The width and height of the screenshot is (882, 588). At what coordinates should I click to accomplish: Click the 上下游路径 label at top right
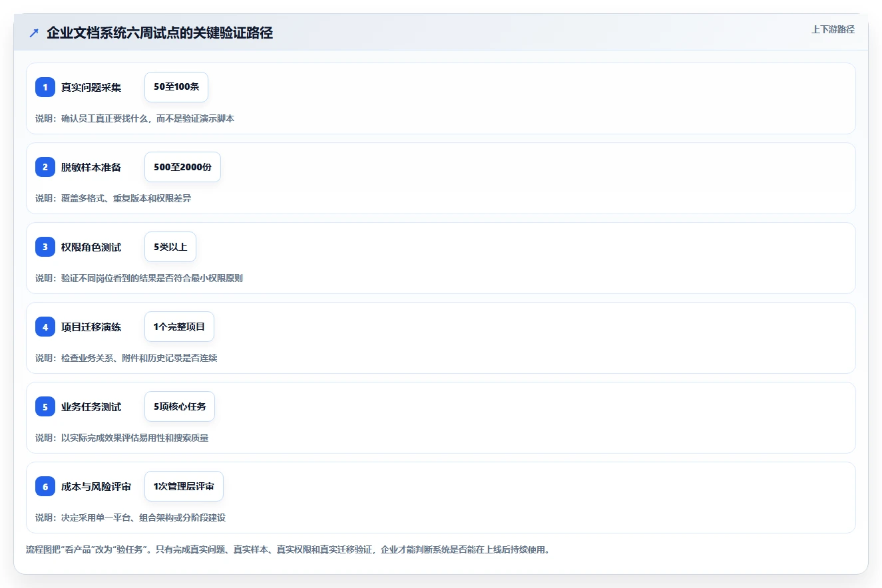point(833,29)
